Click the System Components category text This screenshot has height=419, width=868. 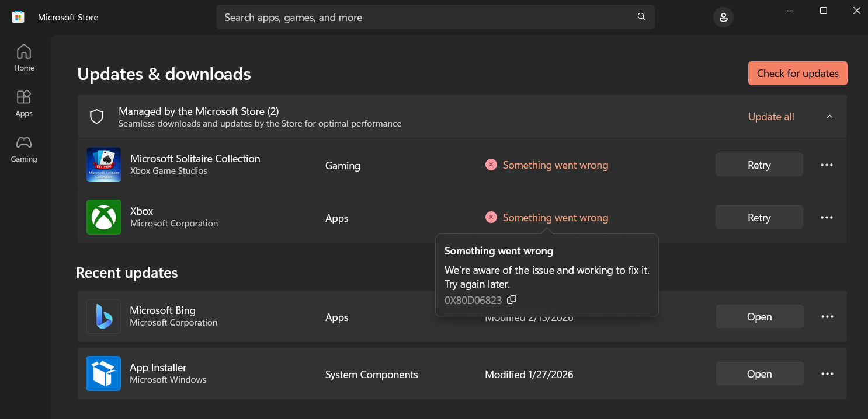[371, 375]
